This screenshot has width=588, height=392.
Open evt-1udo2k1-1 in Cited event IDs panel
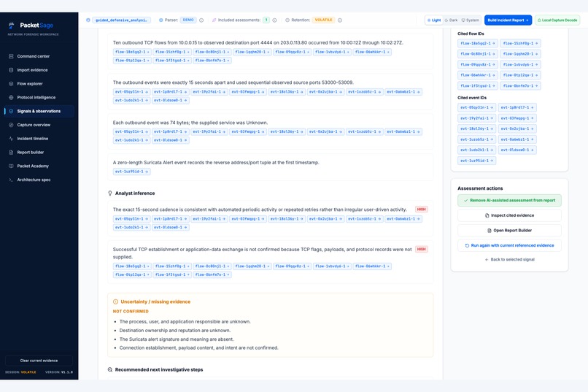click(x=476, y=150)
